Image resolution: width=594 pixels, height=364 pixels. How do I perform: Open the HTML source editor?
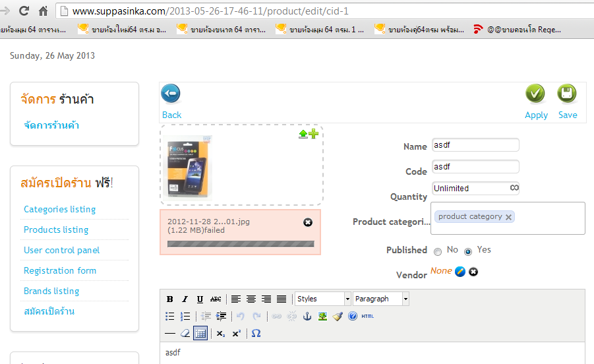tap(367, 317)
